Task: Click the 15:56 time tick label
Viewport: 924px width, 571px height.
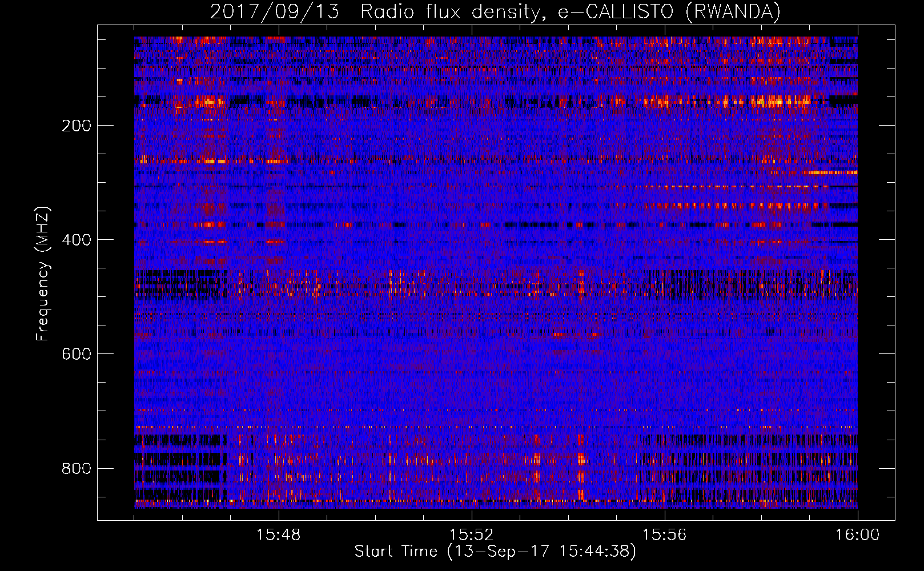Action: (x=665, y=534)
